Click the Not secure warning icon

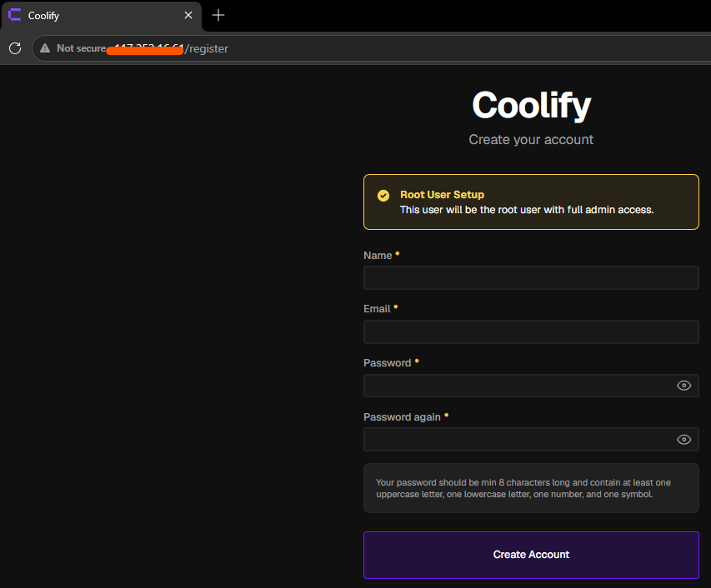45,48
